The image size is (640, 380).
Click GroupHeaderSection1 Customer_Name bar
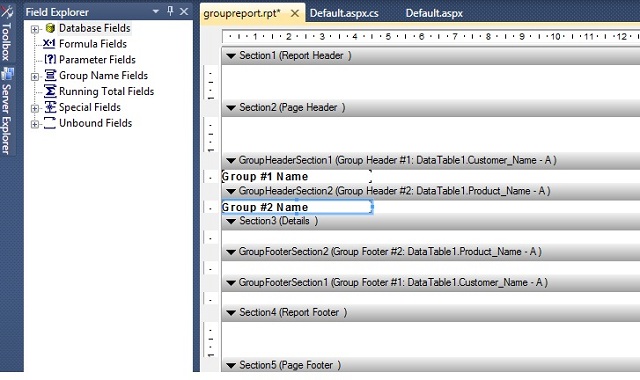431,160
